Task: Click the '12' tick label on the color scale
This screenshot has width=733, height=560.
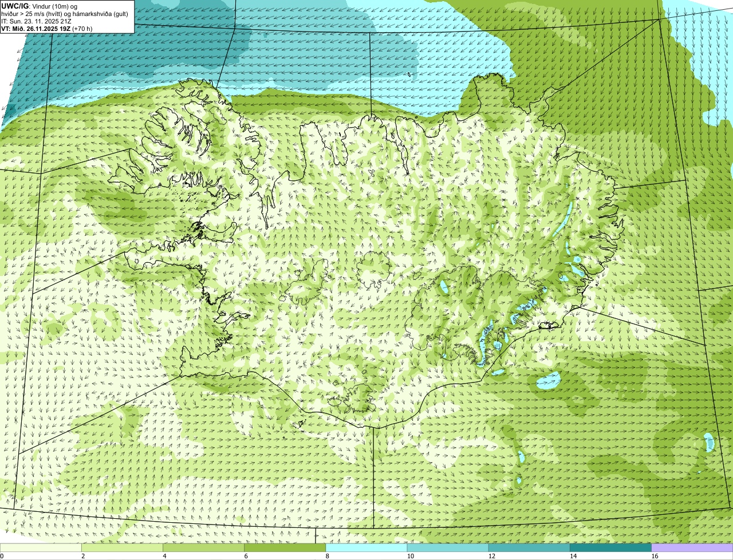Action: click(x=491, y=556)
